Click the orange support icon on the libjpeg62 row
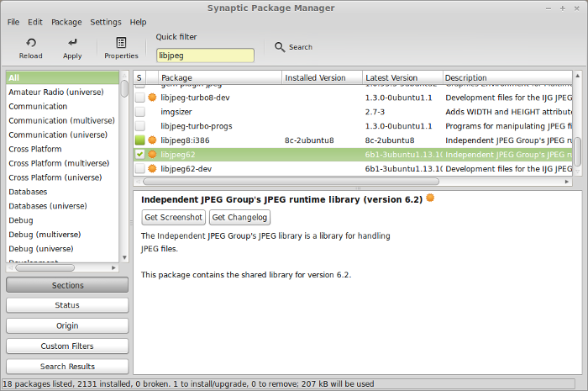 (152, 155)
